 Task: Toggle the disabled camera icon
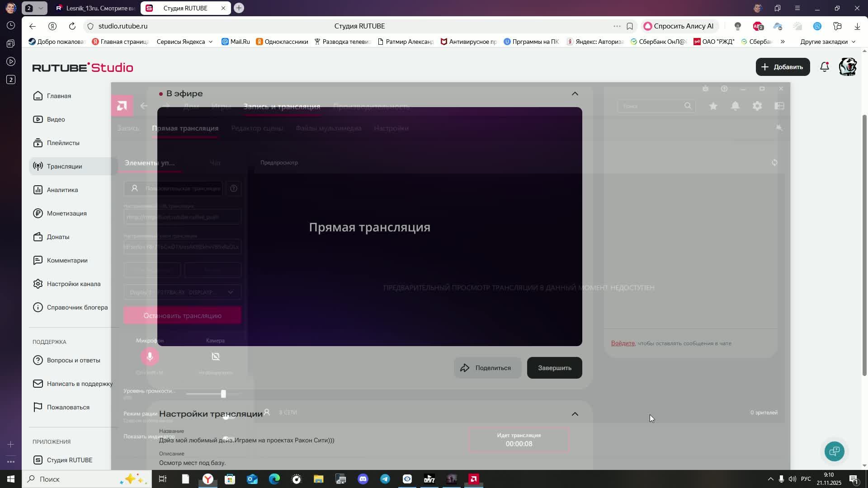click(x=216, y=357)
